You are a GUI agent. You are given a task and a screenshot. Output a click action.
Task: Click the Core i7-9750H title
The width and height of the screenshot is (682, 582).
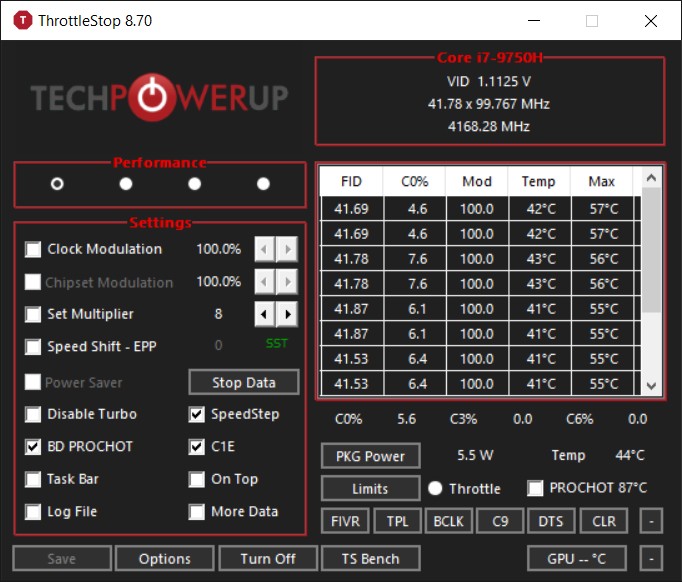coord(490,57)
